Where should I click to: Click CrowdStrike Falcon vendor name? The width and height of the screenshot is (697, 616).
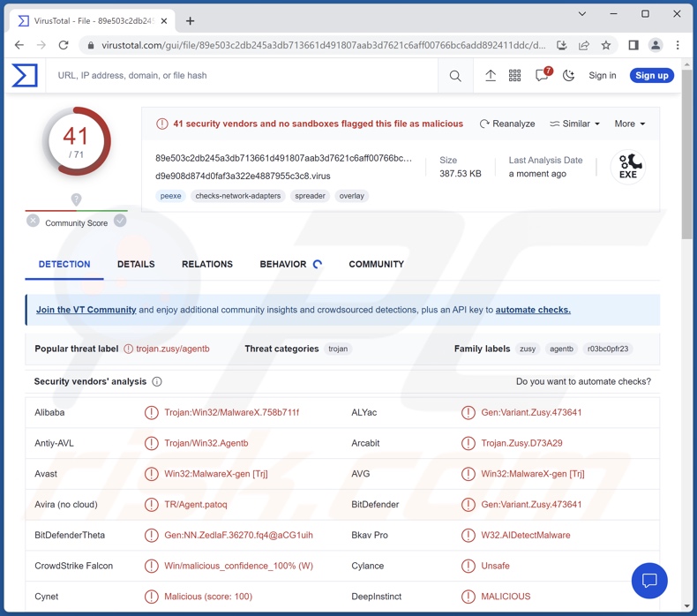[x=74, y=566]
